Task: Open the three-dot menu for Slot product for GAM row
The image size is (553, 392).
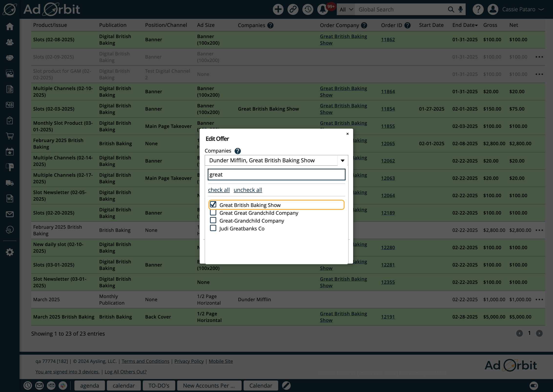Action: (x=539, y=74)
